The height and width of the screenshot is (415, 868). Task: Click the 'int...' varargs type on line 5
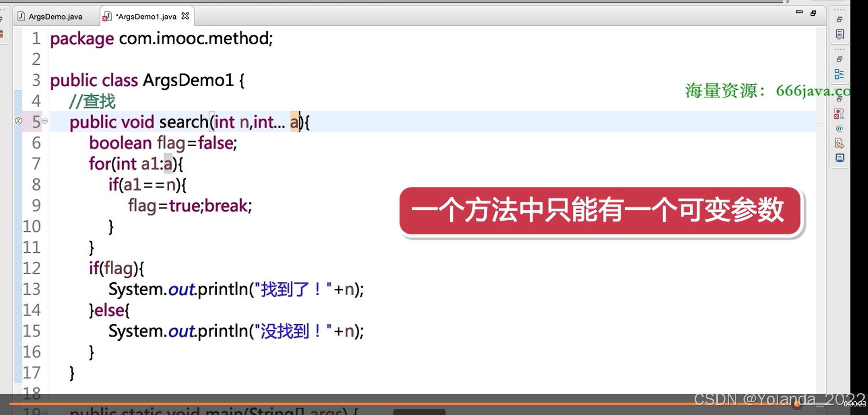[x=269, y=122]
